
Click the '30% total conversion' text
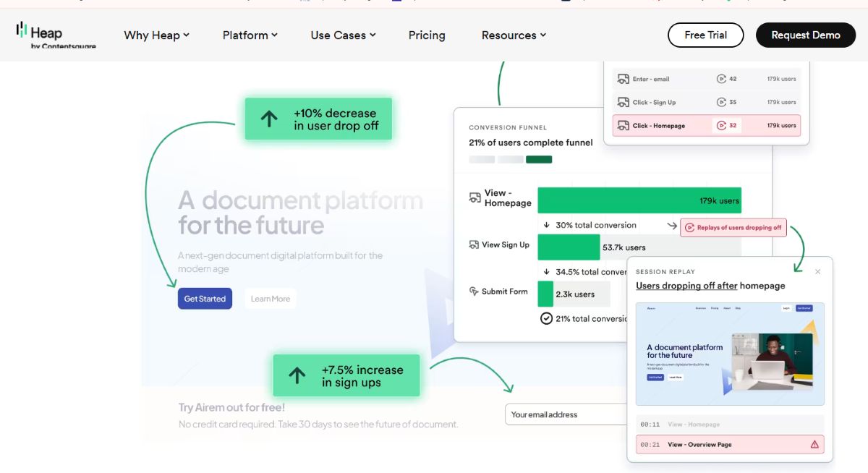click(x=596, y=225)
